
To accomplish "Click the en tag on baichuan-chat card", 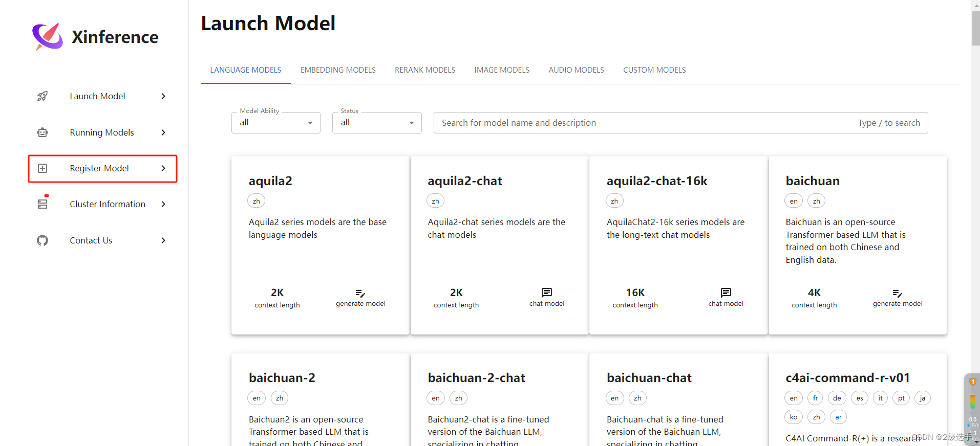I will tap(614, 398).
